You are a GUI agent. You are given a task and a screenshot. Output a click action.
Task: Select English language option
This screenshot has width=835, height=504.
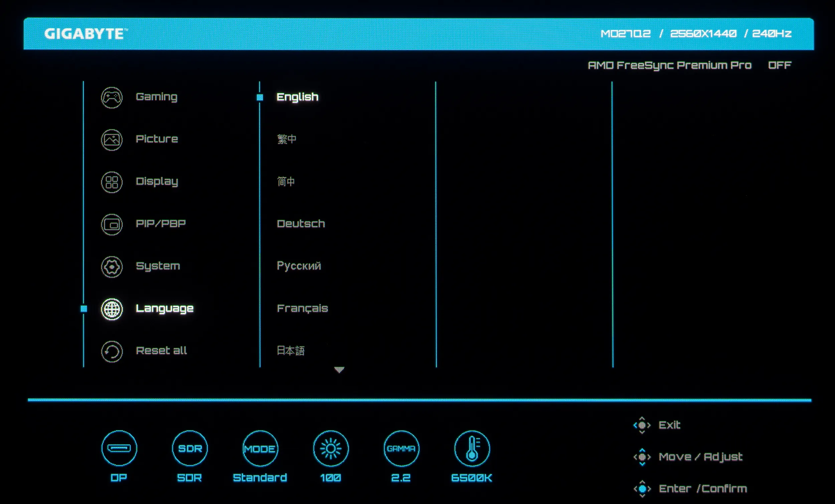(x=297, y=97)
